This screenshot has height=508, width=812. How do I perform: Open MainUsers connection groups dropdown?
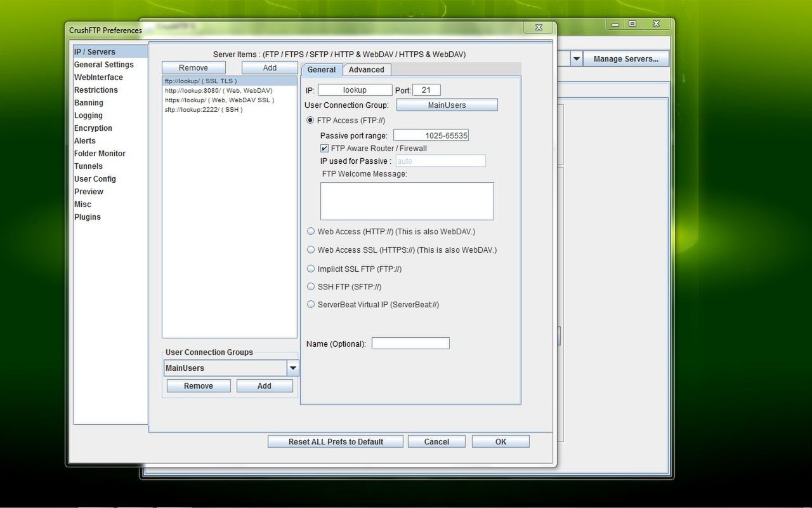click(292, 368)
